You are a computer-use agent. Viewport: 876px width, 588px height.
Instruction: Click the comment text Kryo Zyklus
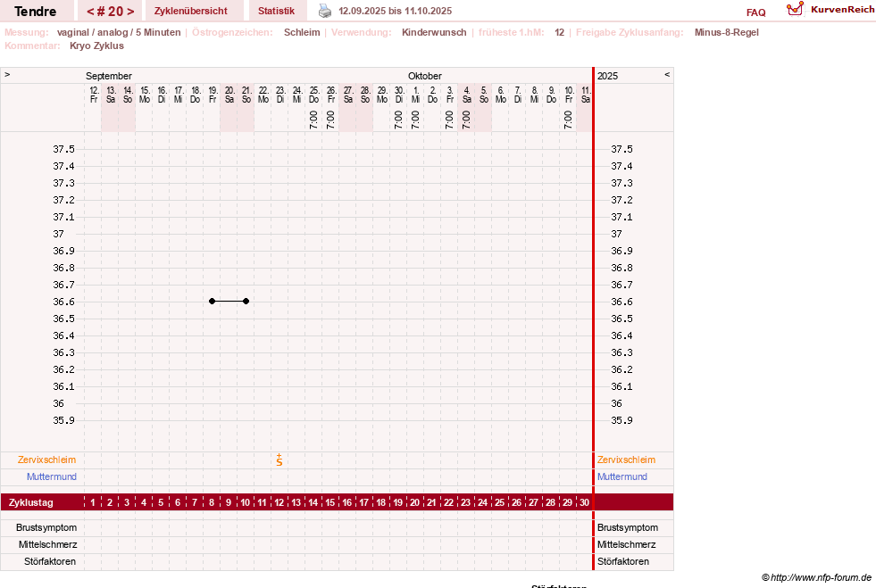click(96, 46)
